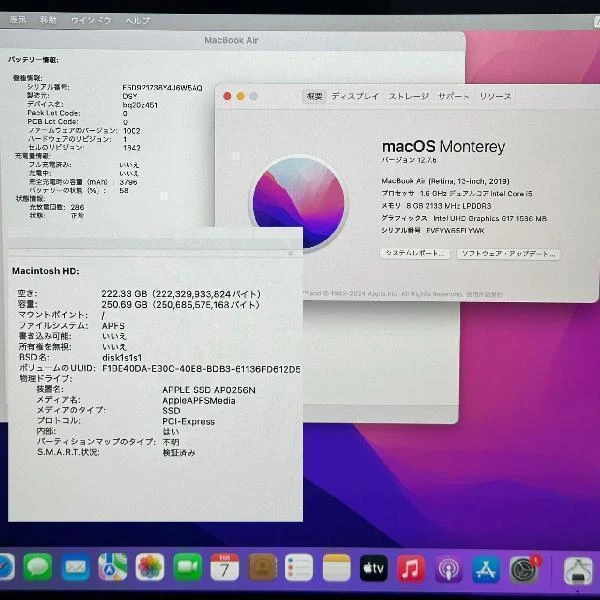This screenshot has width=600, height=600.
Task: Click the volume UUID value starting "F1BE40DA"
Action: [x=201, y=369]
